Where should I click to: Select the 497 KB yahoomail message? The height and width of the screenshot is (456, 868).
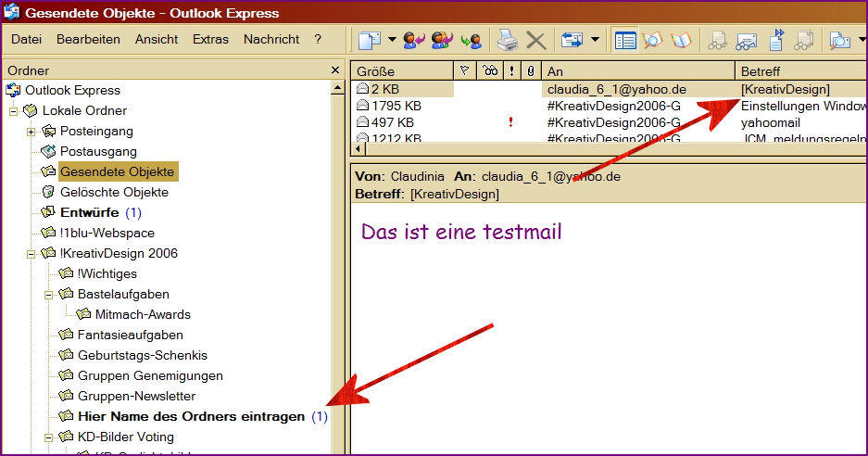[609, 122]
